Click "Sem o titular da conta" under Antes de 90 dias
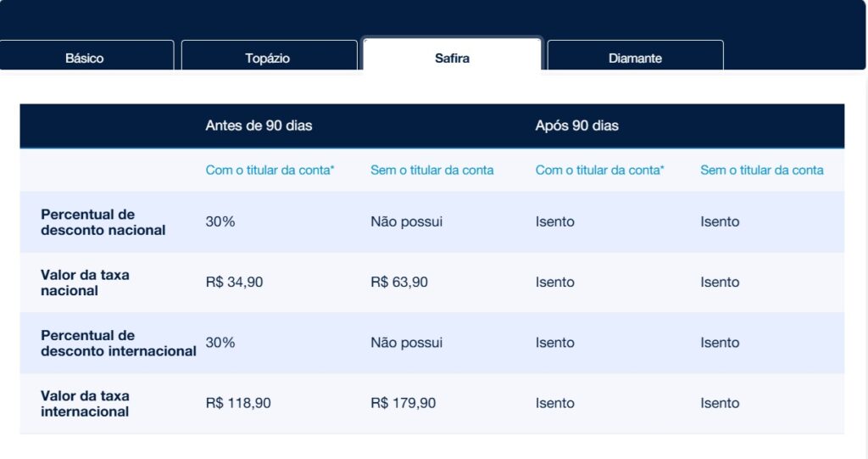 (x=431, y=170)
